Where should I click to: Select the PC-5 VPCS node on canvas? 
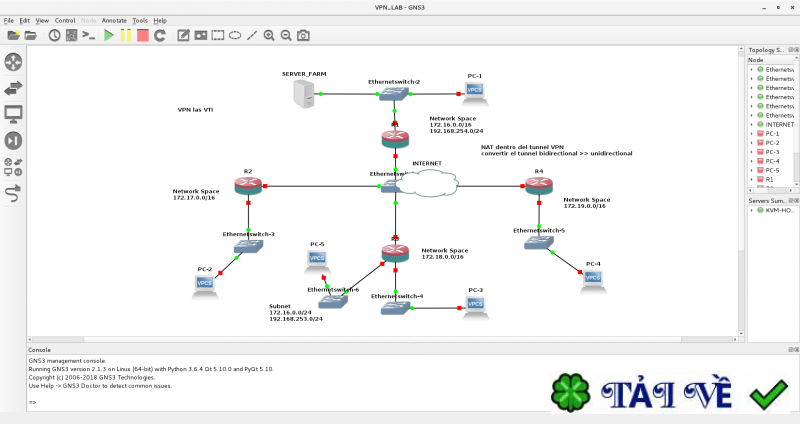tap(317, 260)
